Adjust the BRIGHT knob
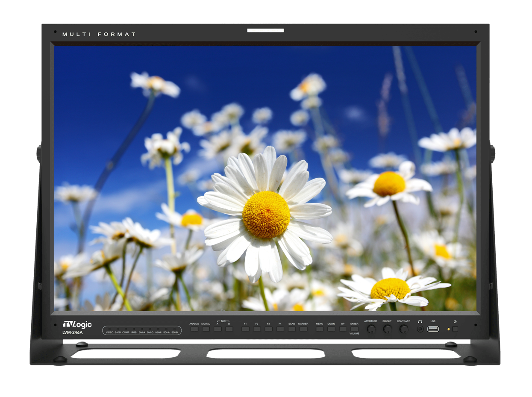The image size is (532, 397). 387,329
